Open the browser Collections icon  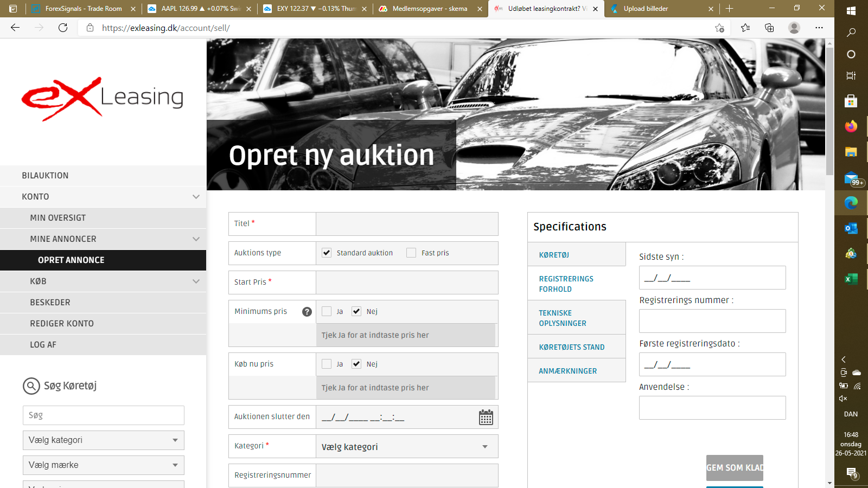coord(769,28)
